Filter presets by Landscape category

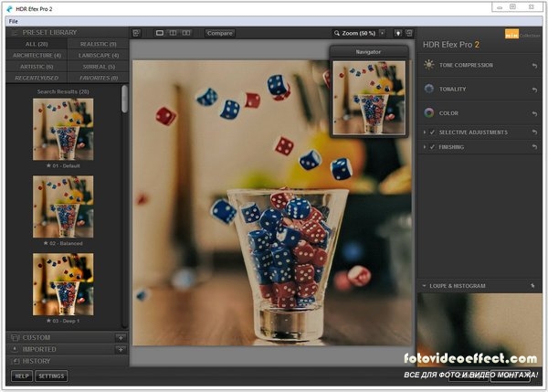99,55
